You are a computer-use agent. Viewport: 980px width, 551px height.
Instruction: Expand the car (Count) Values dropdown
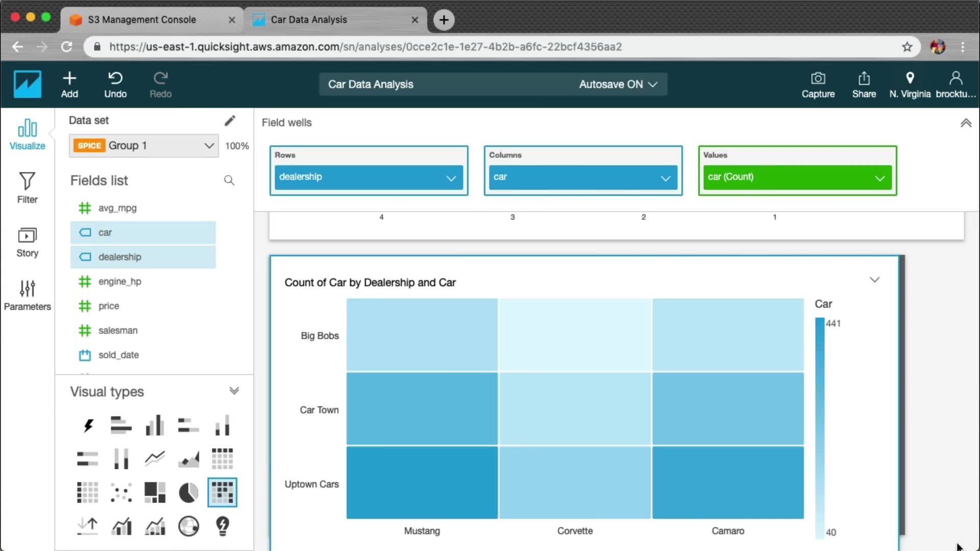879,178
